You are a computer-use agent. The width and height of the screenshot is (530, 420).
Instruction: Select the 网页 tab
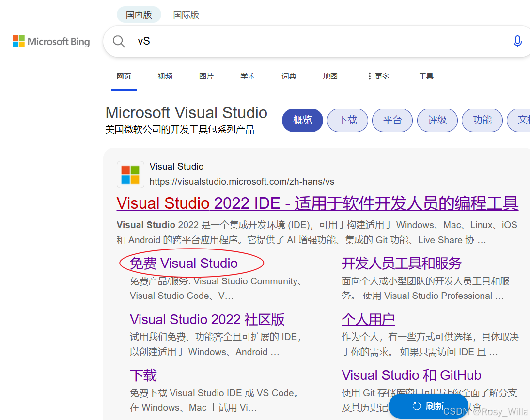click(x=124, y=77)
